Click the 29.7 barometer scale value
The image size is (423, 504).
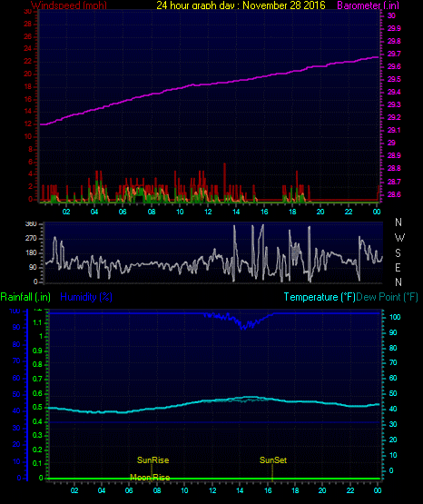click(x=394, y=54)
